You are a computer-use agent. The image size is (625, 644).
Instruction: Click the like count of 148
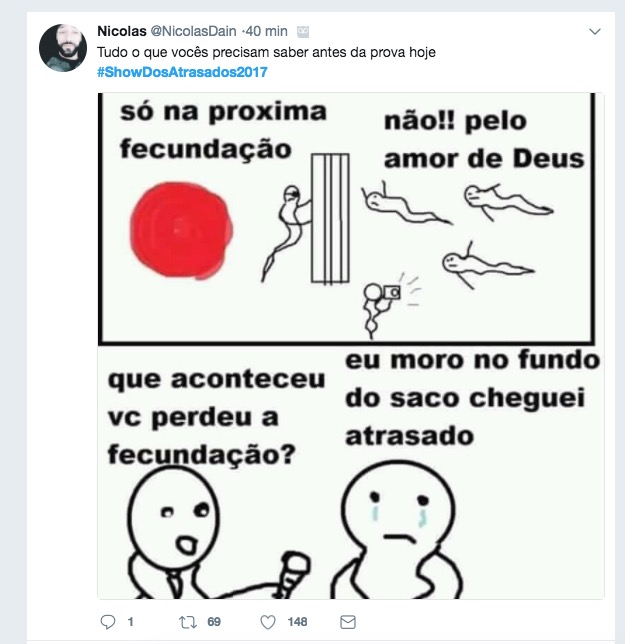[x=297, y=622]
